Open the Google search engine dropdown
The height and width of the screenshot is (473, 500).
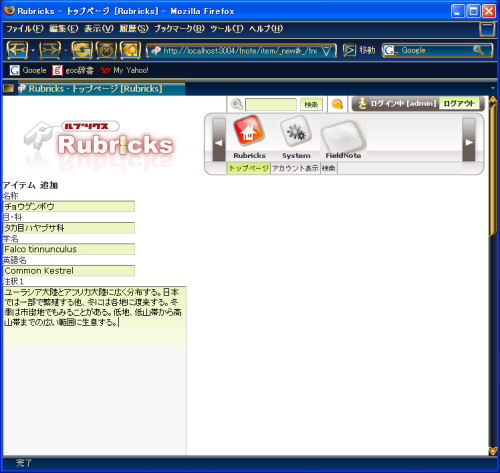(x=390, y=51)
